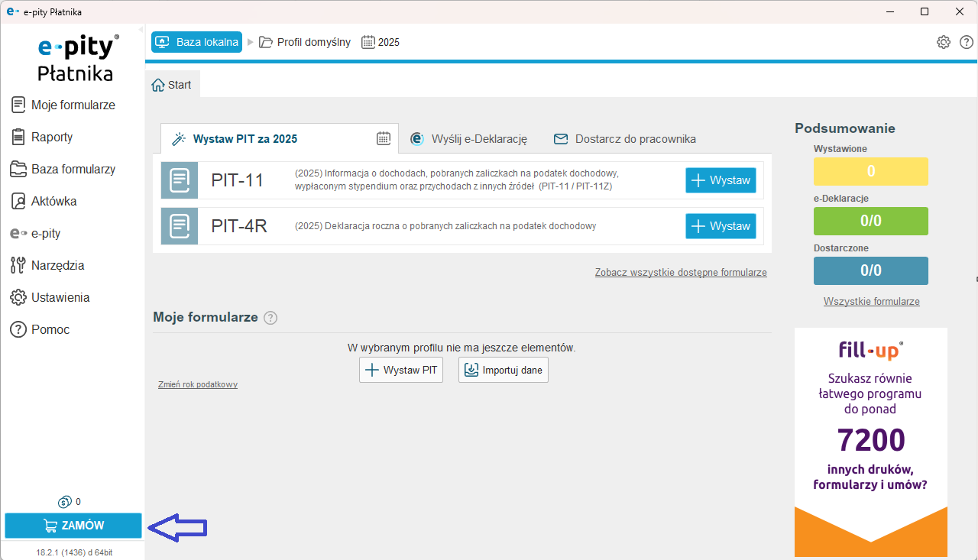
Task: Open Aktówka in the sidebar menu
Action: pos(53,202)
